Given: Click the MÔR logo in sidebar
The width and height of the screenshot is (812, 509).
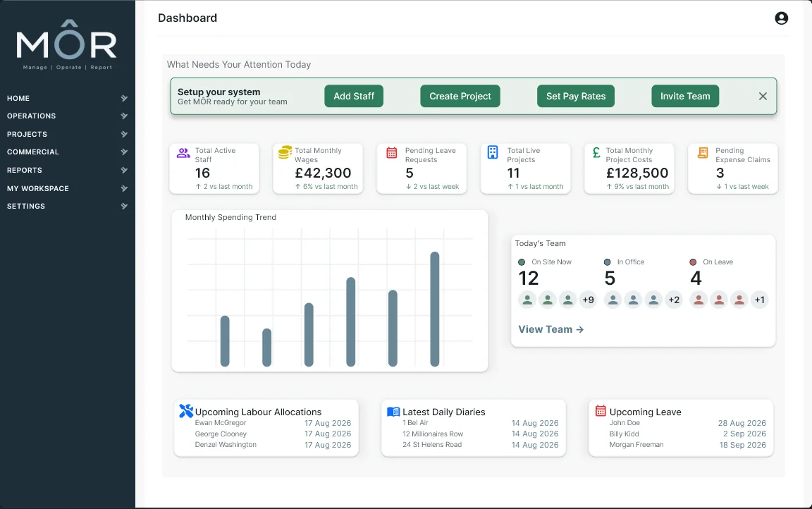Looking at the screenshot, I should point(67,44).
